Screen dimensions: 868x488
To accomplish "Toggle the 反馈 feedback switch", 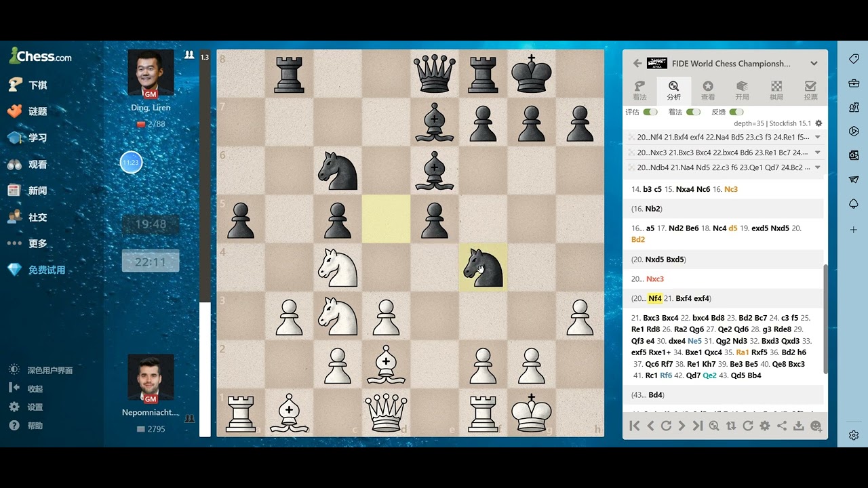I will [x=736, y=112].
